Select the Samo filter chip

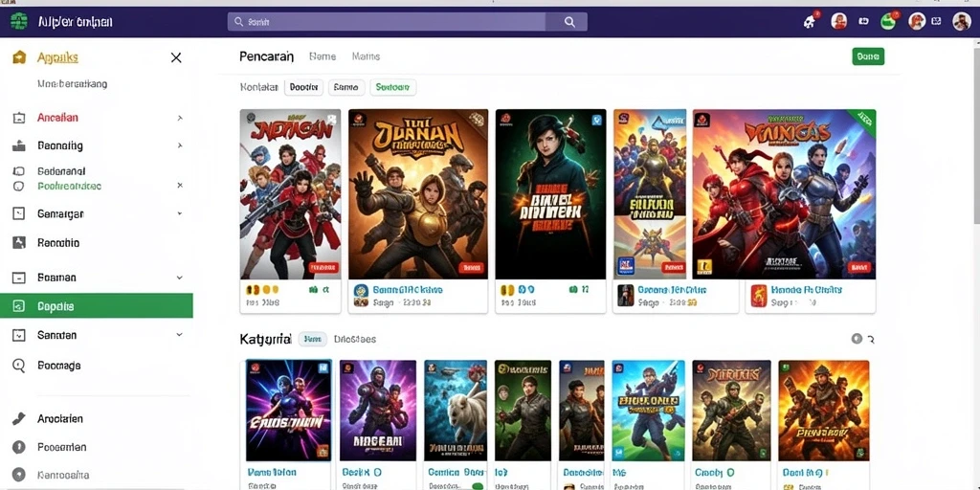(346, 87)
